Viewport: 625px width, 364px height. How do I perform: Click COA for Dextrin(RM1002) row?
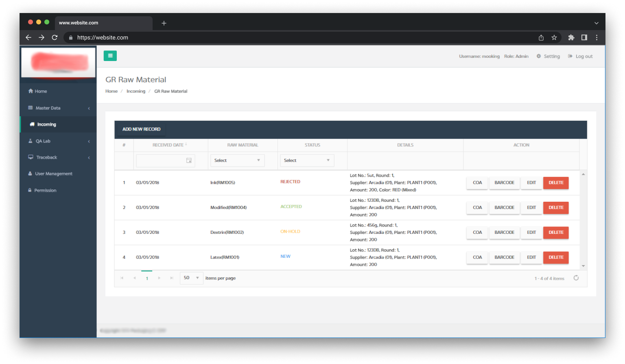(477, 232)
